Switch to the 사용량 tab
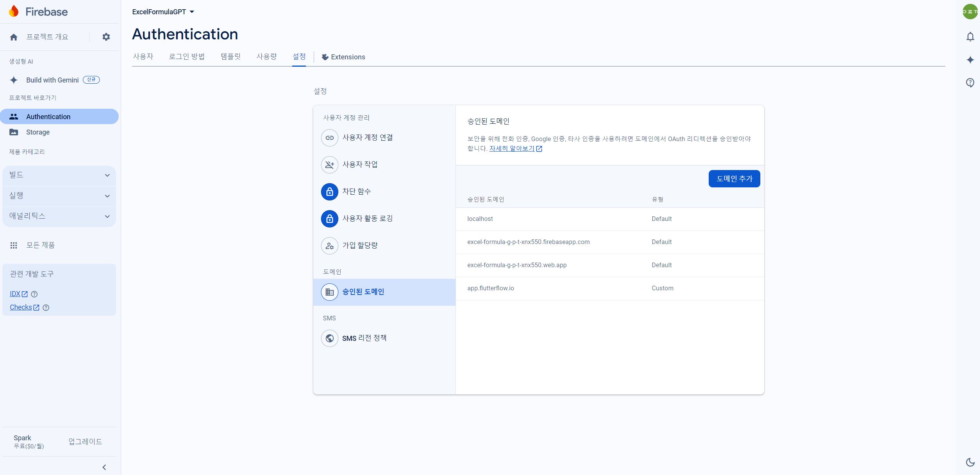Image resolution: width=980 pixels, height=475 pixels. [x=267, y=57]
